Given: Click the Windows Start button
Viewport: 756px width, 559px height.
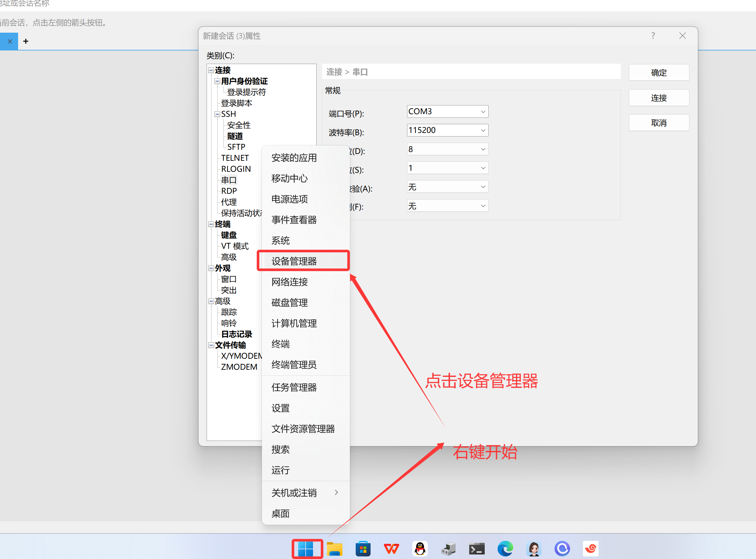Looking at the screenshot, I should coord(307,549).
